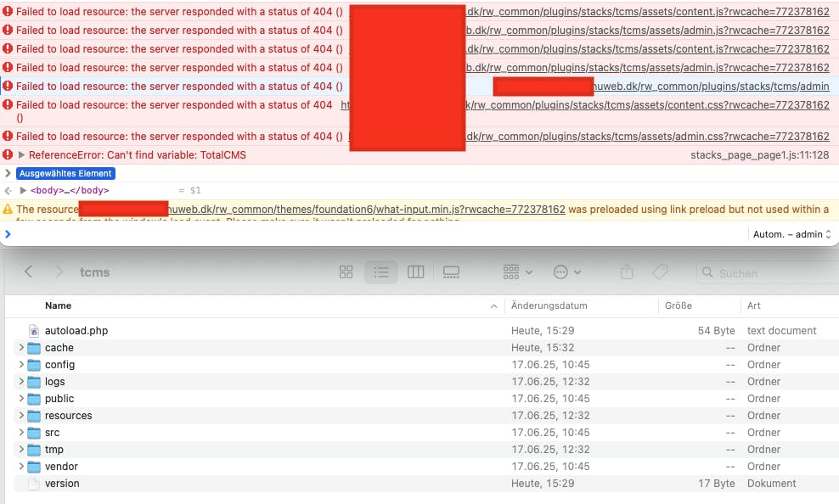The image size is (839, 504).
Task: Select the resources folder icon
Action: coord(34,416)
